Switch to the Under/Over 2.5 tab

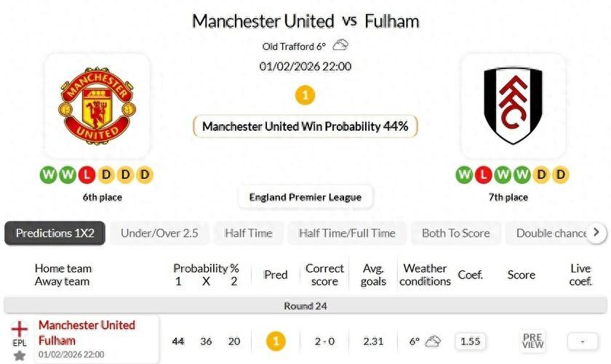pos(159,233)
